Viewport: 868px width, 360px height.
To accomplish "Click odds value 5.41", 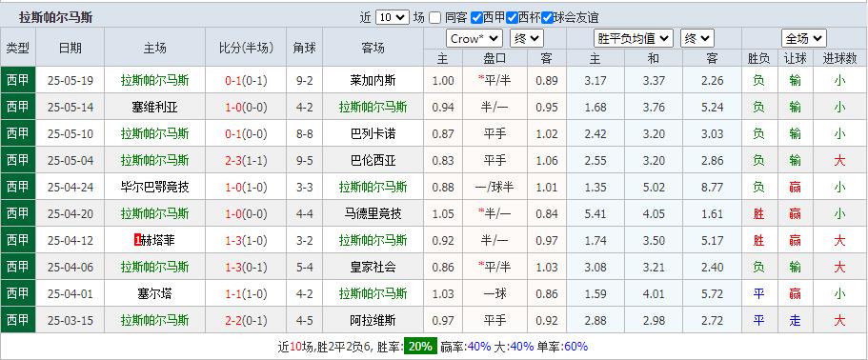I will coord(595,213).
